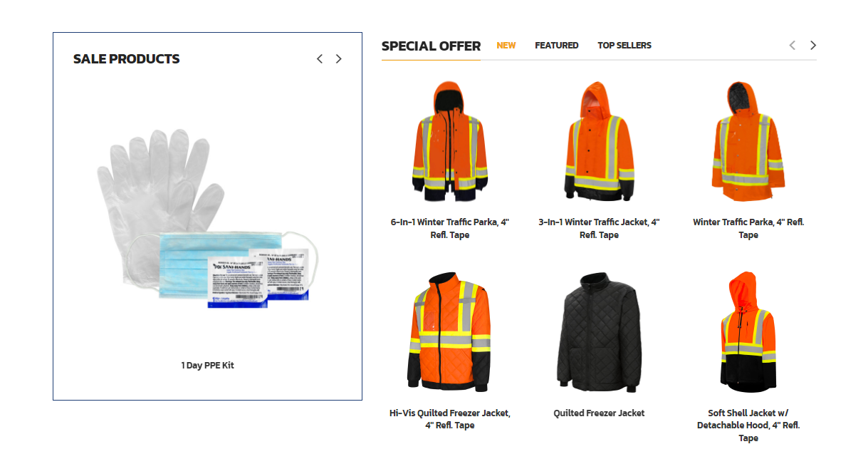868x459 pixels.
Task: Switch to the NEW tab
Action: (506, 45)
